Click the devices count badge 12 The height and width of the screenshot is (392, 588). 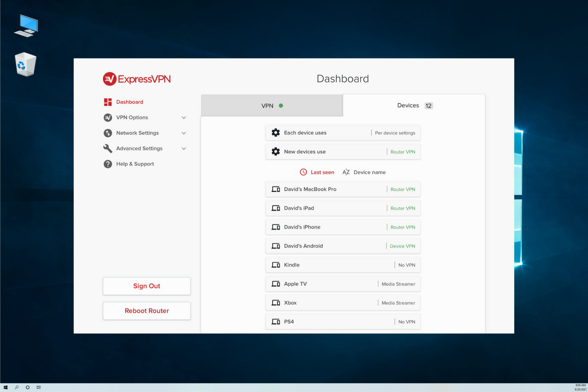click(x=428, y=106)
